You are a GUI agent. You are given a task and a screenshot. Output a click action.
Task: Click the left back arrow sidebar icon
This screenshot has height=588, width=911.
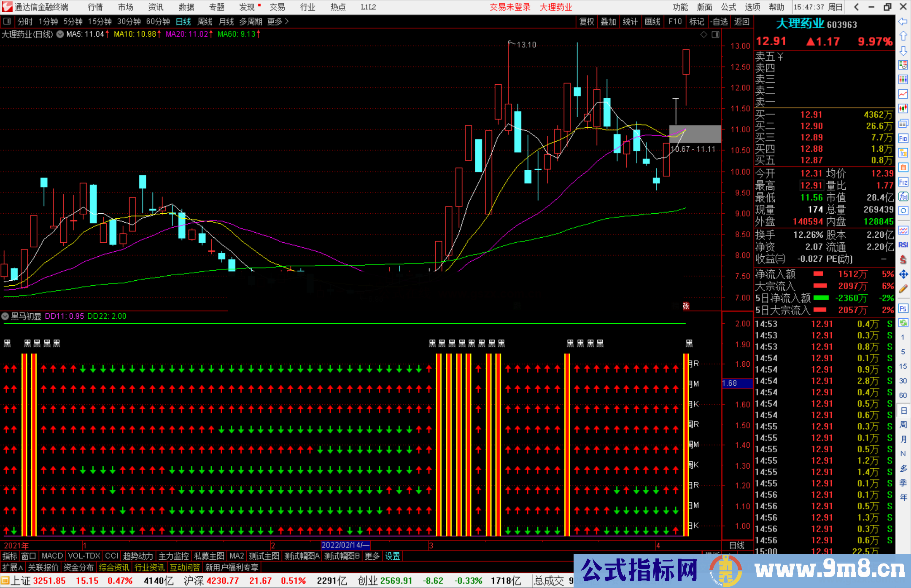(903, 21)
